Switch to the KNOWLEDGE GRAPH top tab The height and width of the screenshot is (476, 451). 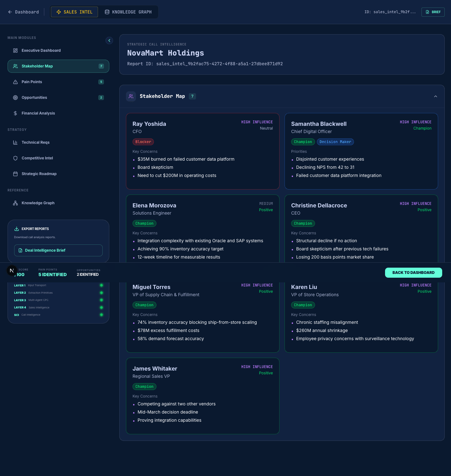pos(128,12)
